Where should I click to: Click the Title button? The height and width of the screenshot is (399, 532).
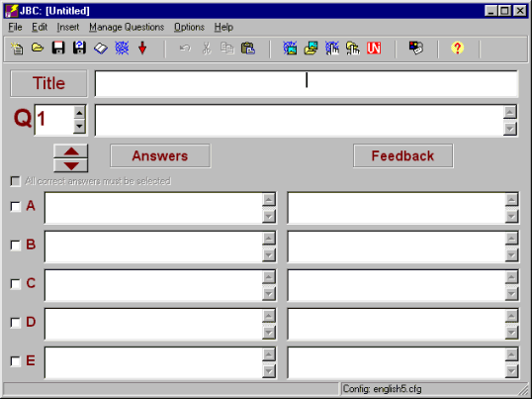coord(48,83)
